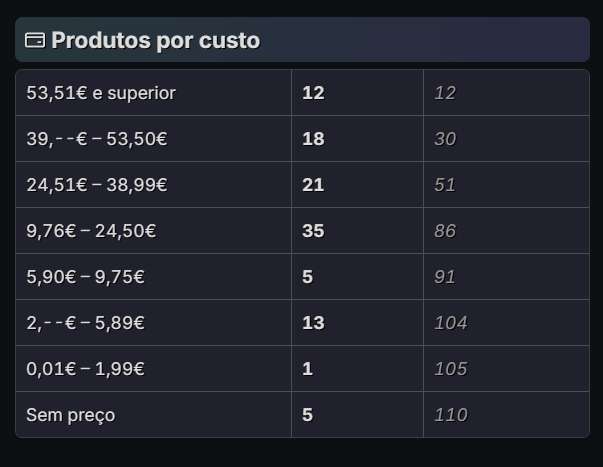This screenshot has width=603, height=467.
Task: Open the 5,90€ – 9,75€ price range
Action: point(85,277)
